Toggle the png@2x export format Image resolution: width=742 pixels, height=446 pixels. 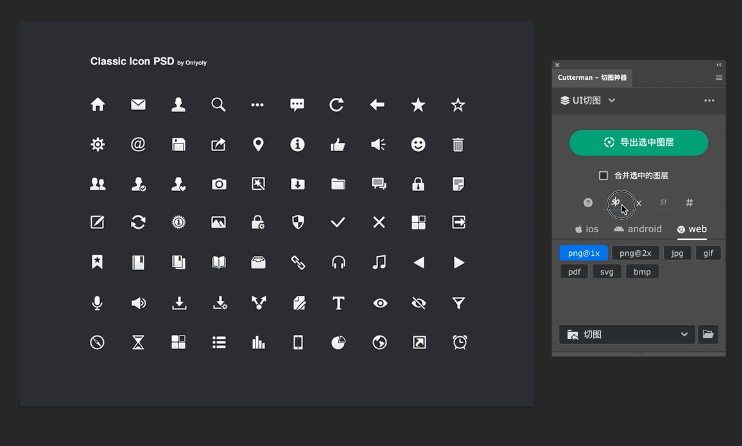(x=634, y=254)
